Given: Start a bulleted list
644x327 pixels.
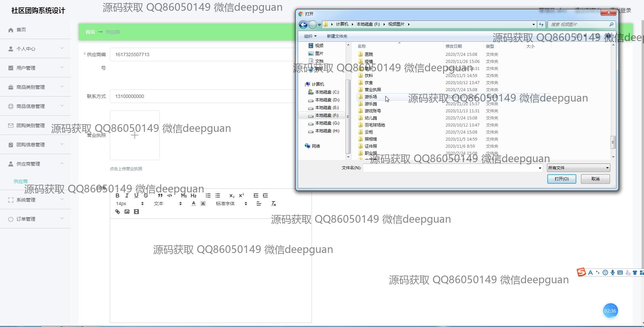Looking at the screenshot, I should tap(218, 195).
